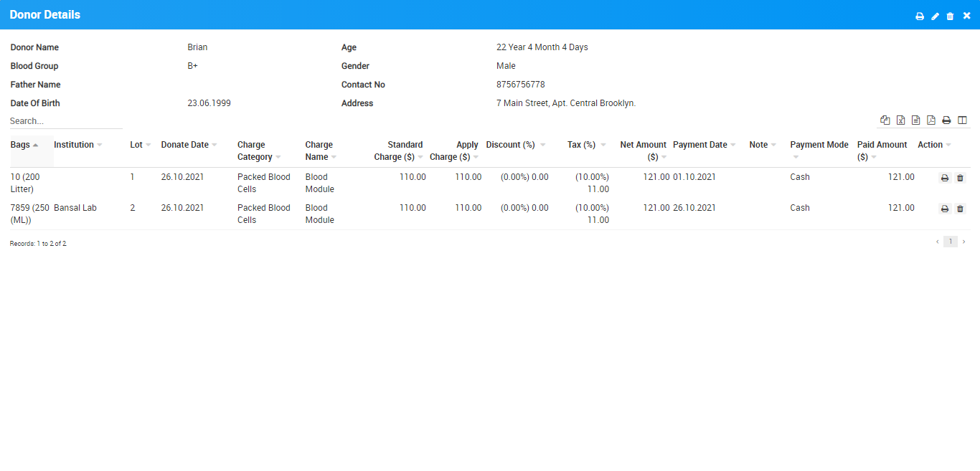This screenshot has height=471, width=980.
Task: Print the table using toolbar printer icon
Action: click(x=946, y=120)
